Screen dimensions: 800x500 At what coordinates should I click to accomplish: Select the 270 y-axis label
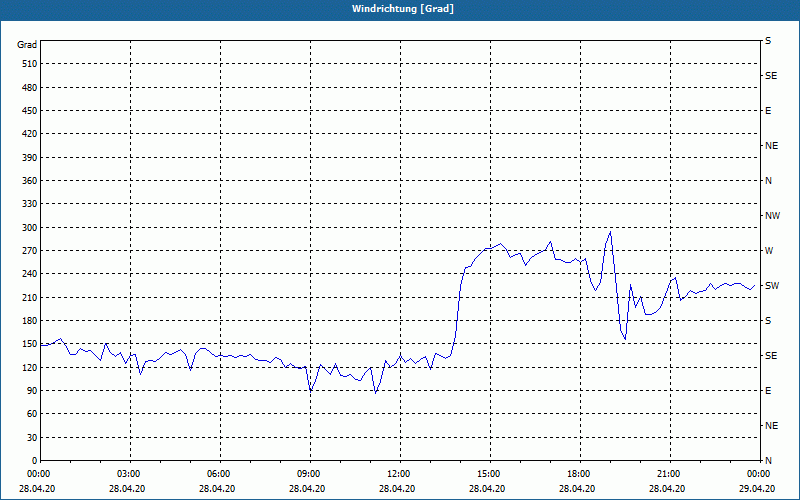click(x=30, y=251)
